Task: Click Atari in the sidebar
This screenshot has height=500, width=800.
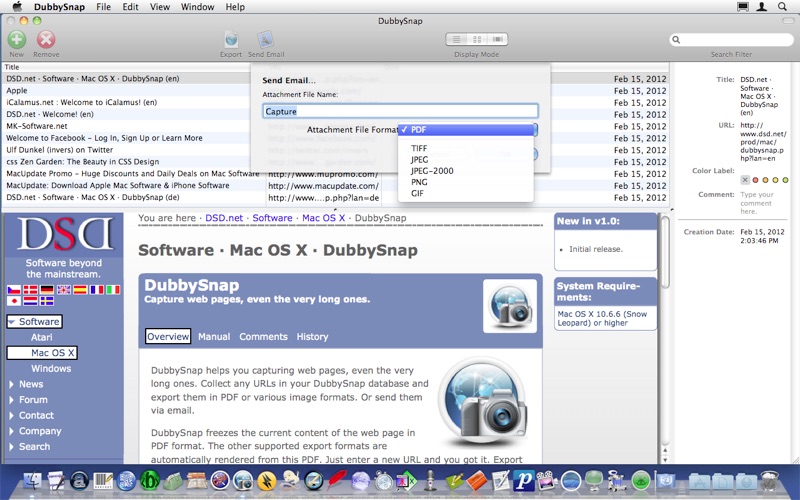Action: (x=41, y=337)
